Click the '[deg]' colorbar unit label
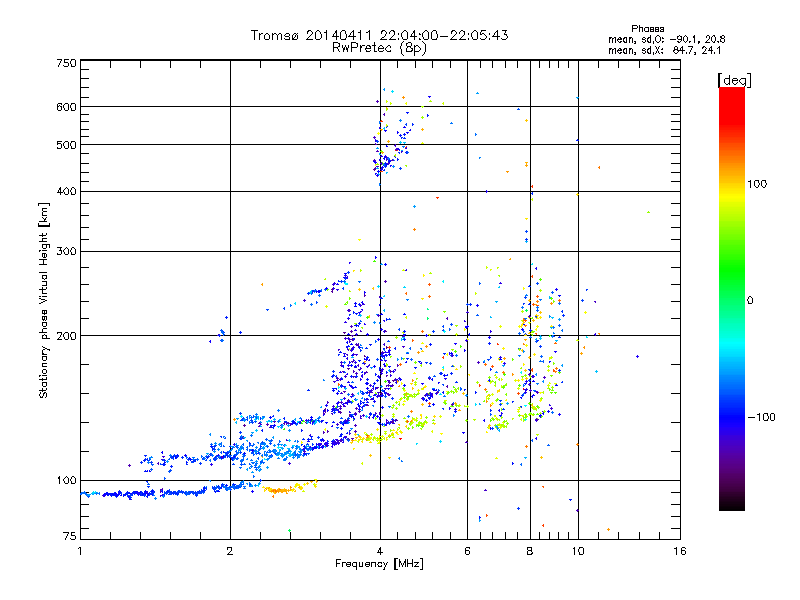This screenshot has height=600, width=800. (x=734, y=81)
